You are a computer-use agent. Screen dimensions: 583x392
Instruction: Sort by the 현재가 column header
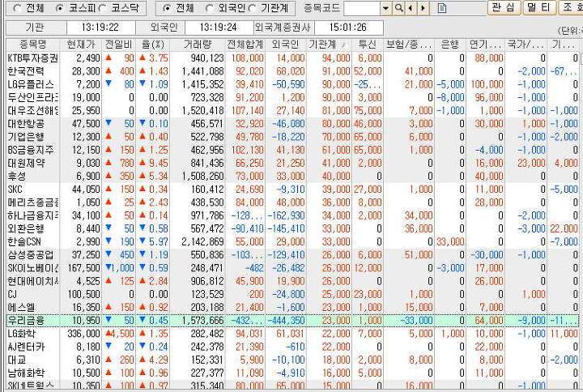tap(81, 45)
